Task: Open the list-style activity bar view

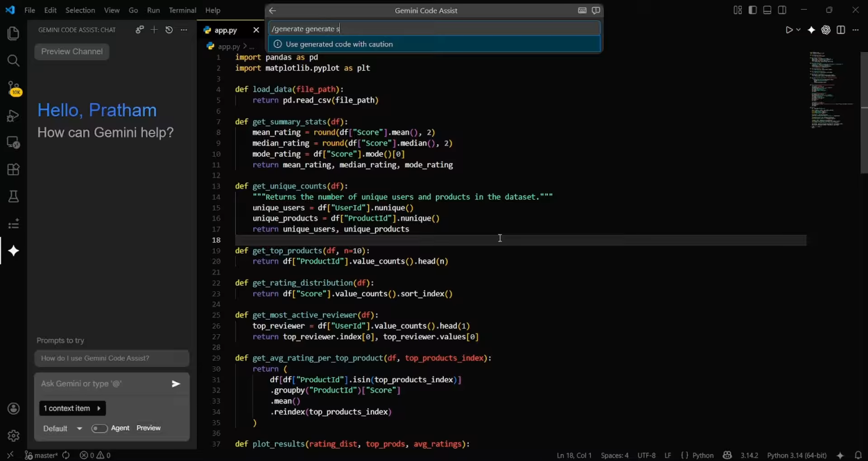Action: point(13,224)
